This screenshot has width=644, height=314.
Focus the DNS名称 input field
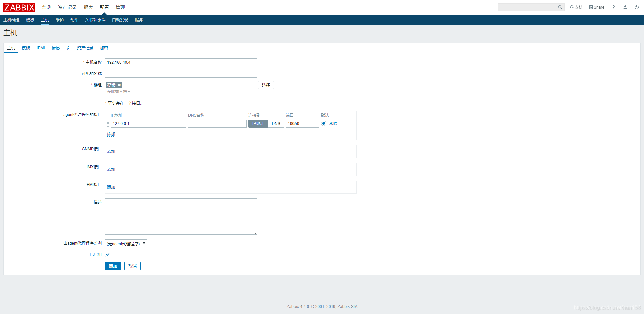tap(217, 124)
